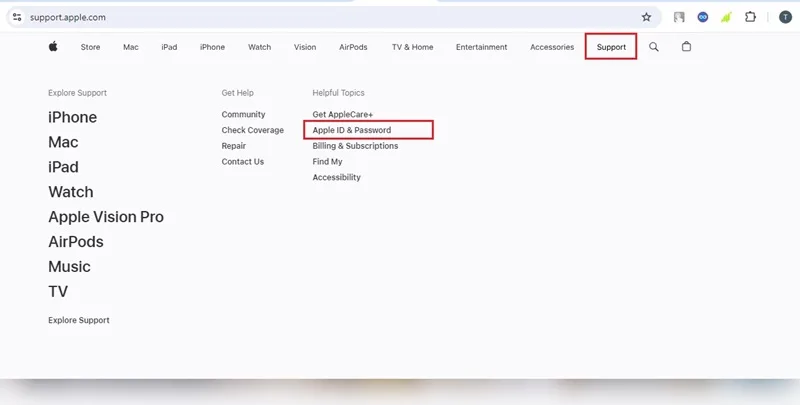Click the blue infinity extension icon
Image resolution: width=800 pixels, height=405 pixels.
[703, 17]
